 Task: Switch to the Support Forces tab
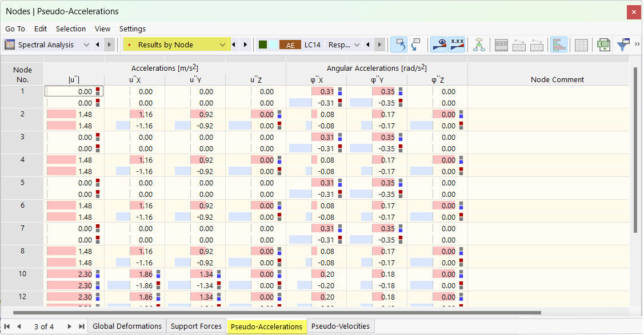click(x=196, y=326)
